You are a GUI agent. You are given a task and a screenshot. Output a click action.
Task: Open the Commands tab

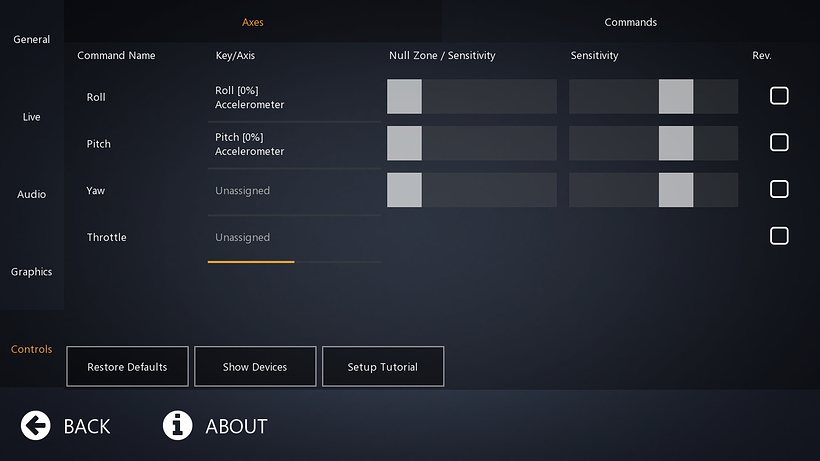(x=631, y=22)
